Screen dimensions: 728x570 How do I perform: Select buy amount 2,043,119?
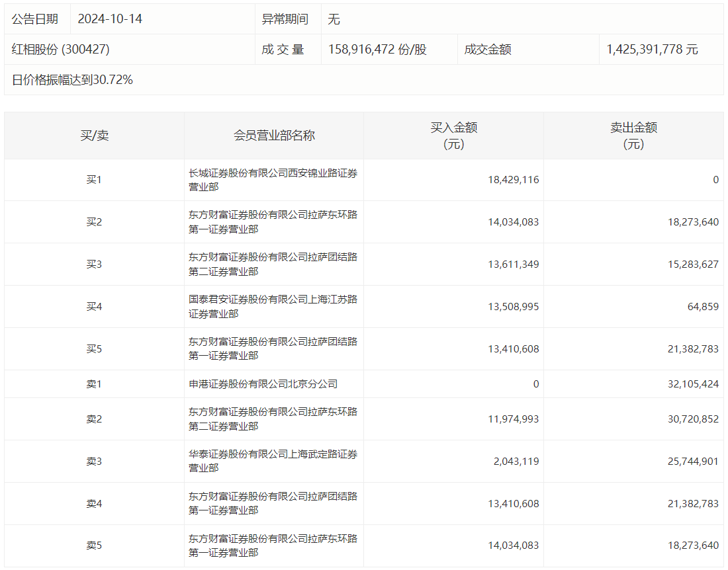pos(516,462)
